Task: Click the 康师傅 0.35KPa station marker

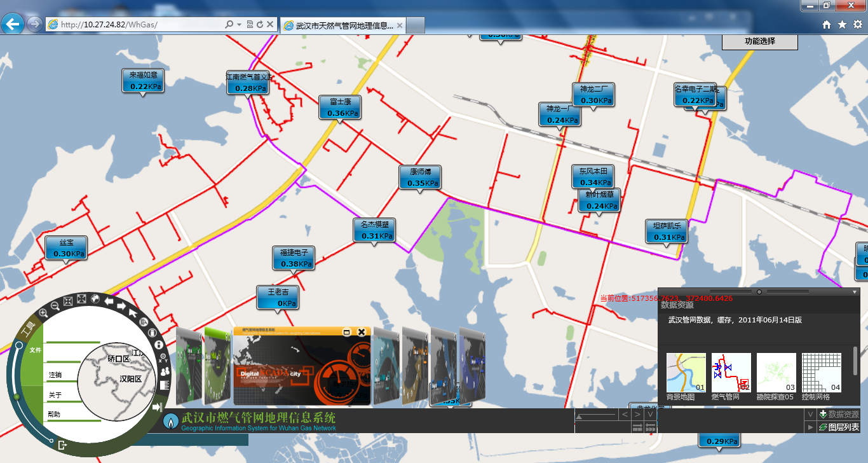Action: [x=420, y=177]
